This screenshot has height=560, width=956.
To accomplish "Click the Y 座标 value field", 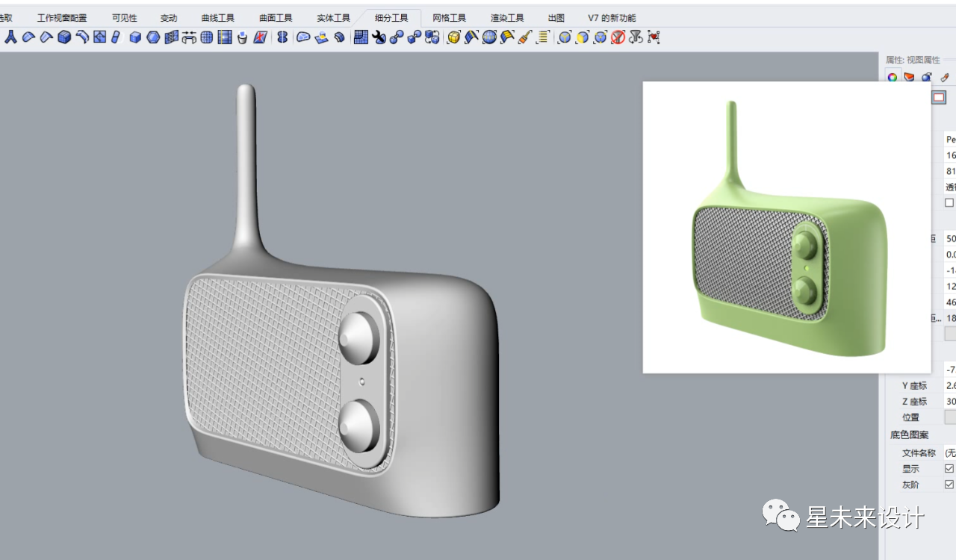I will click(x=950, y=385).
